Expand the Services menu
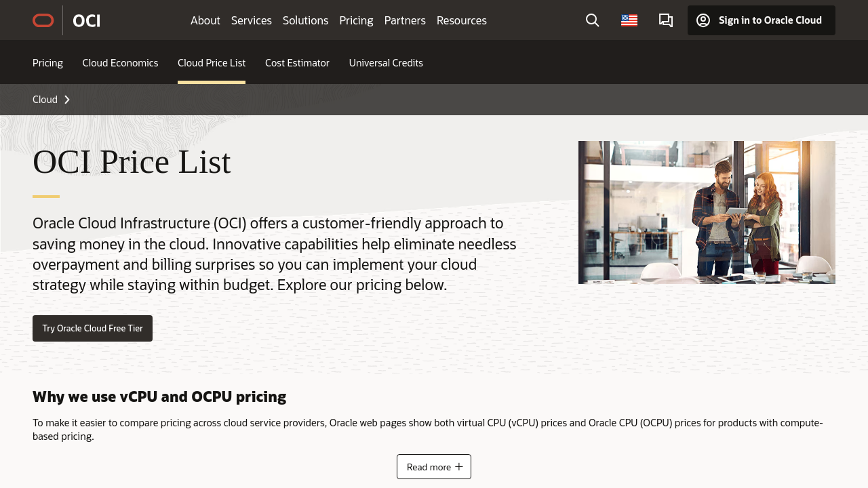This screenshot has width=868, height=488. click(251, 20)
